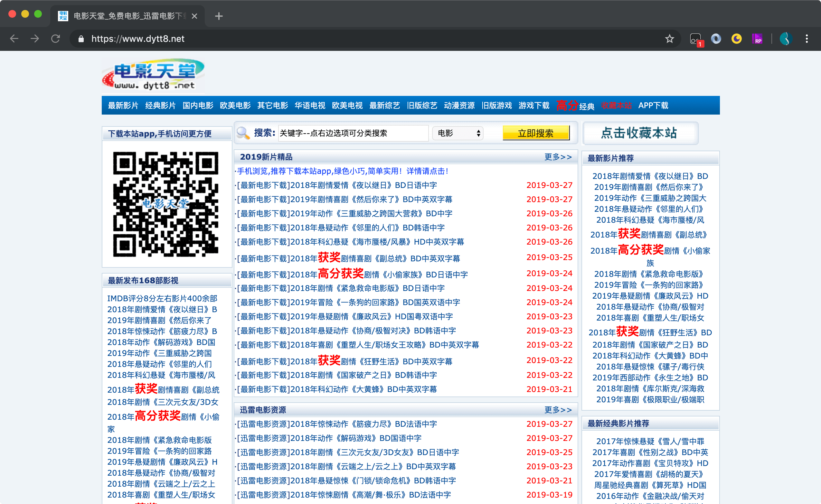This screenshot has width=821, height=504.
Task: Click the 点击收藏本站 banner button
Action: click(x=640, y=133)
